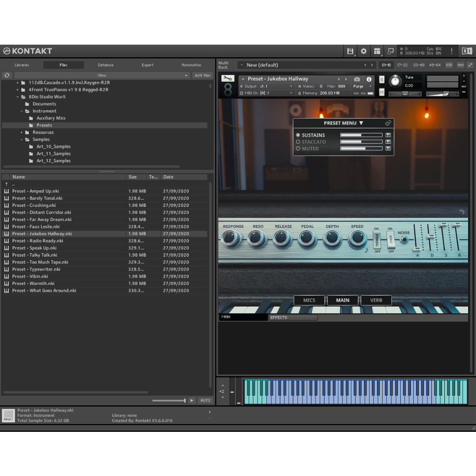The width and height of the screenshot is (476, 476).
Task: Open keyboard icon next to MUTED
Action: tap(388, 148)
